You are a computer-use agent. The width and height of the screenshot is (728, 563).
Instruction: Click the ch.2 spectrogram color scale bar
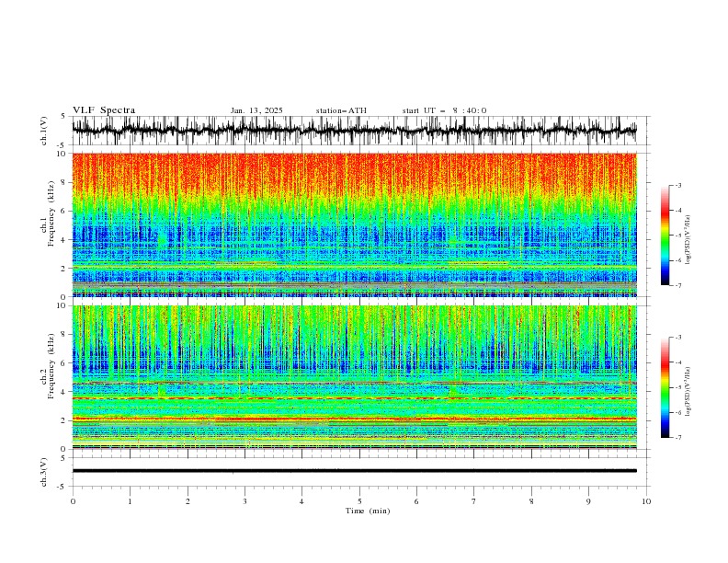click(x=665, y=387)
